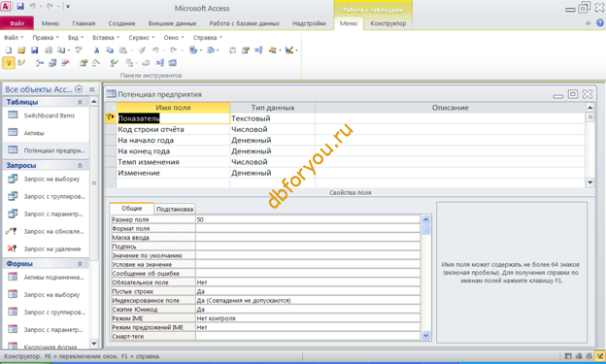Open the Подстановка field properties tab
Screen dimensions: 606x364
pyautogui.click(x=175, y=209)
